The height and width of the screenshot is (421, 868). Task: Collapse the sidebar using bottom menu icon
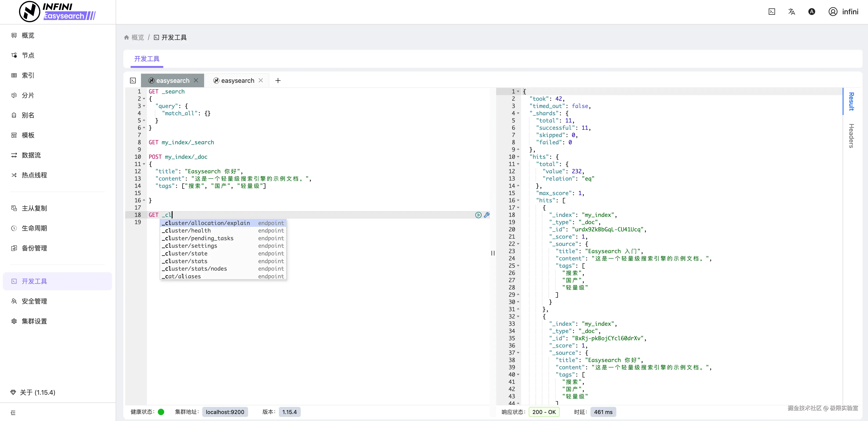pyautogui.click(x=13, y=413)
